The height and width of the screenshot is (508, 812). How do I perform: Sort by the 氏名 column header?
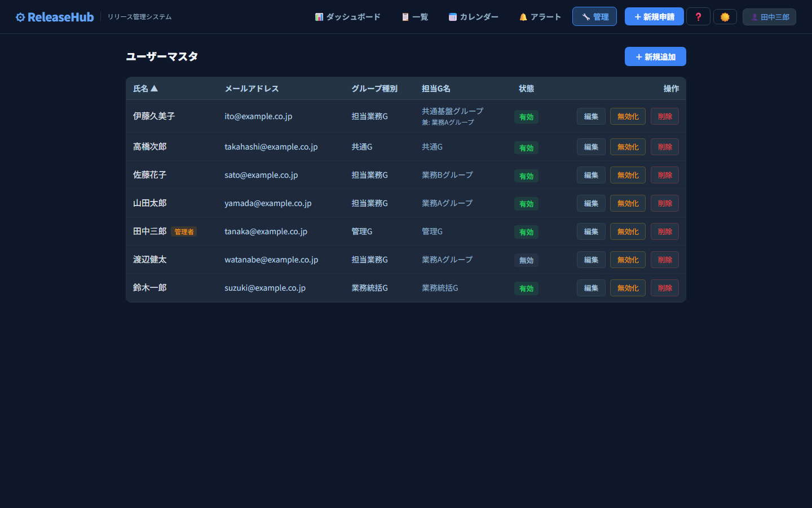pyautogui.click(x=145, y=89)
